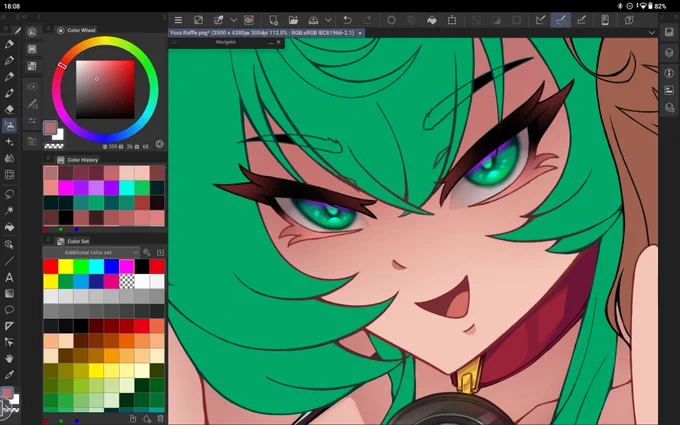
Task: Select the Balloon speech bubble tool
Action: tap(9, 310)
